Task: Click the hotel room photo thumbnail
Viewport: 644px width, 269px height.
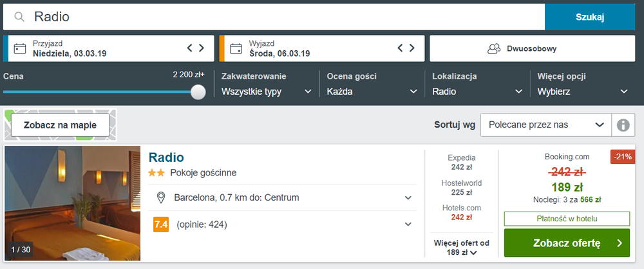Action: click(x=73, y=203)
